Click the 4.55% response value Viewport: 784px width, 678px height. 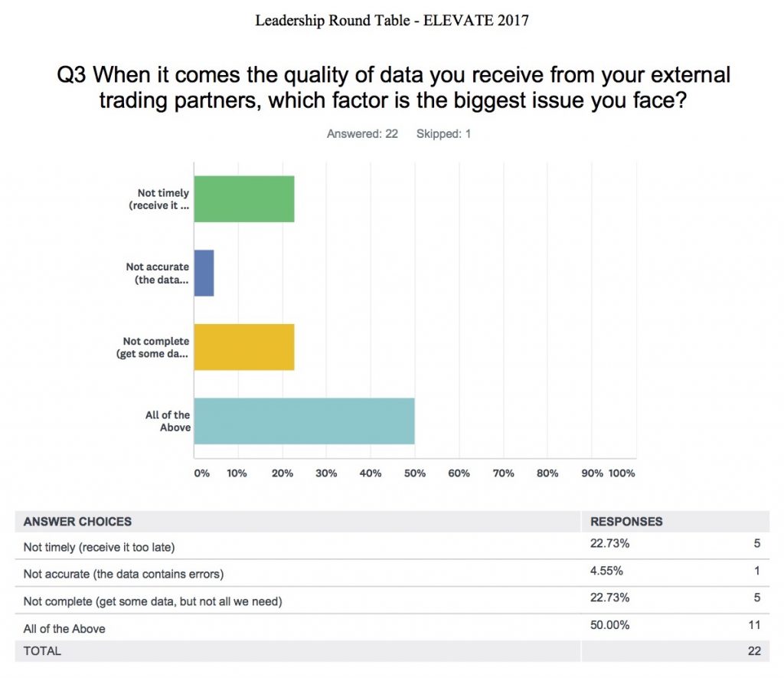(x=606, y=571)
